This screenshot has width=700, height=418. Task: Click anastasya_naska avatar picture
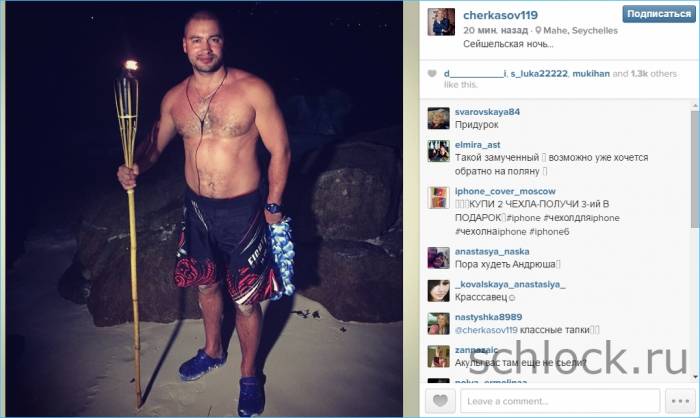point(438,258)
